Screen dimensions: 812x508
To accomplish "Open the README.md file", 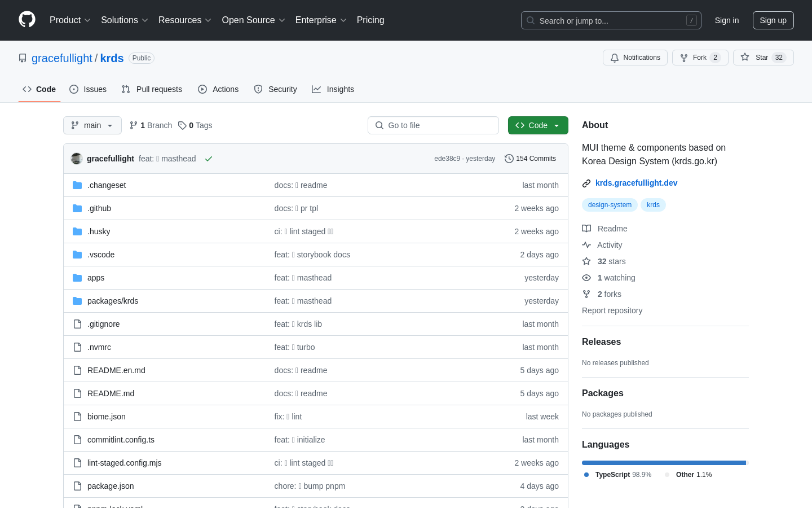I will [111, 393].
